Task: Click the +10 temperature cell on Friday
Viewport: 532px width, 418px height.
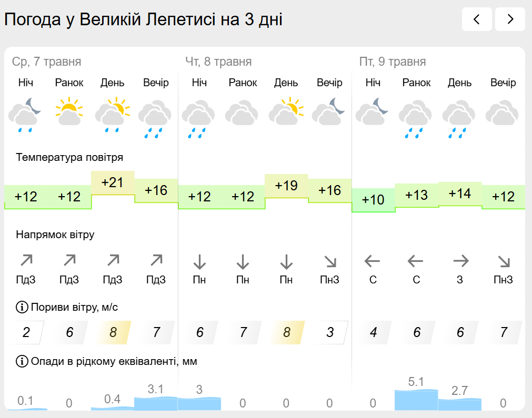Action: click(x=373, y=200)
